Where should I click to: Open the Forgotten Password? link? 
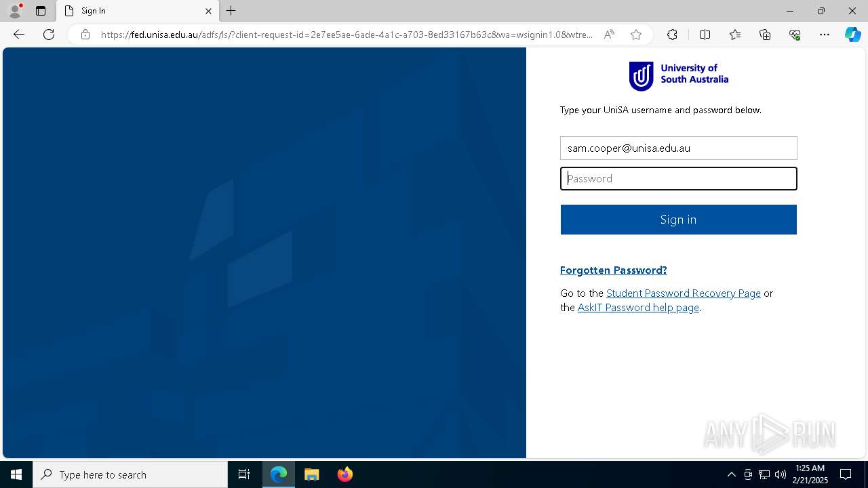(614, 270)
